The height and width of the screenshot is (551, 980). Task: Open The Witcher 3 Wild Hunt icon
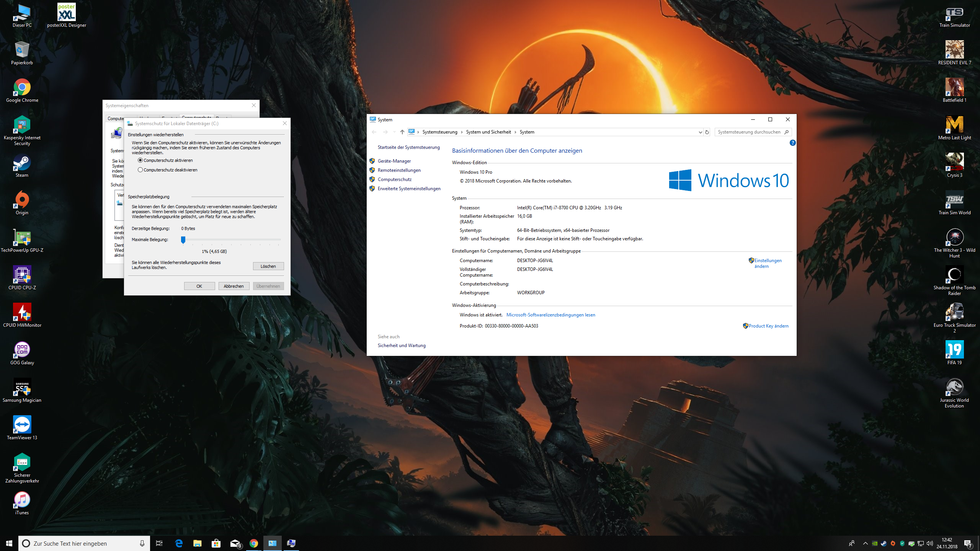point(954,243)
